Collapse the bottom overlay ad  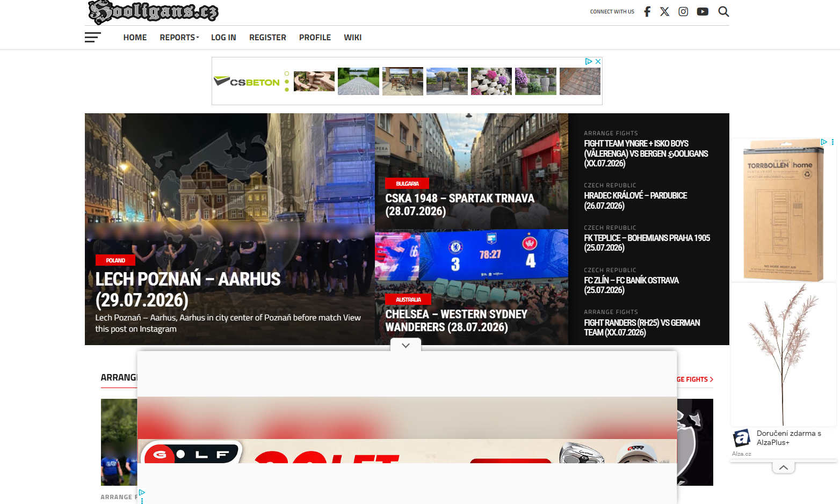point(406,345)
